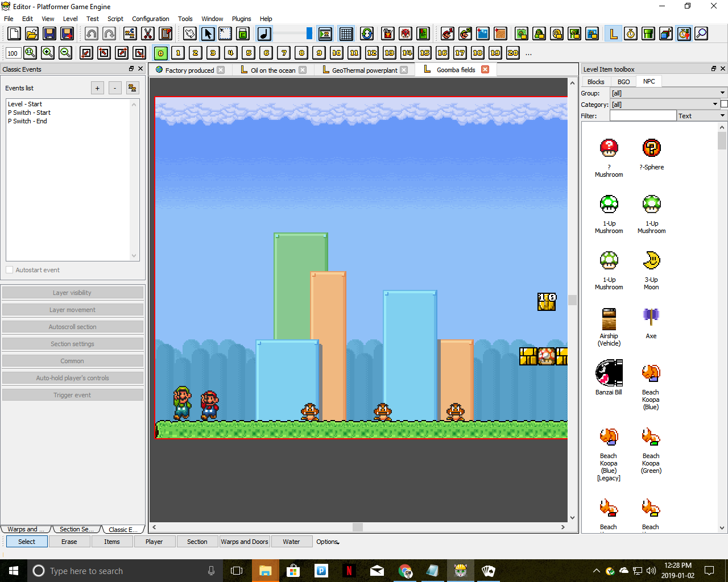Go to section 20

pyautogui.click(x=513, y=53)
